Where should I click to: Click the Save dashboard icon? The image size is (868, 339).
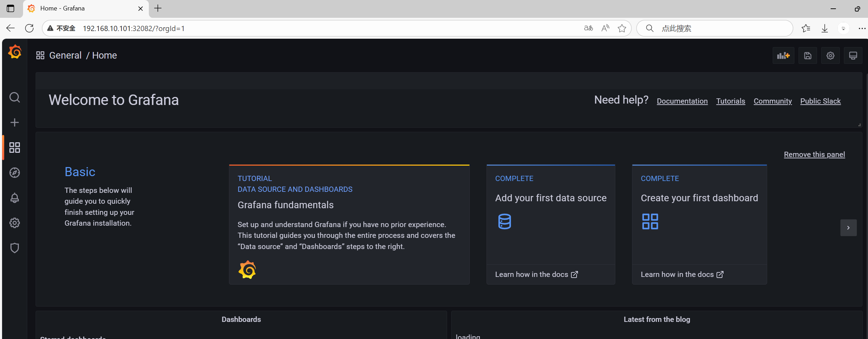click(808, 55)
